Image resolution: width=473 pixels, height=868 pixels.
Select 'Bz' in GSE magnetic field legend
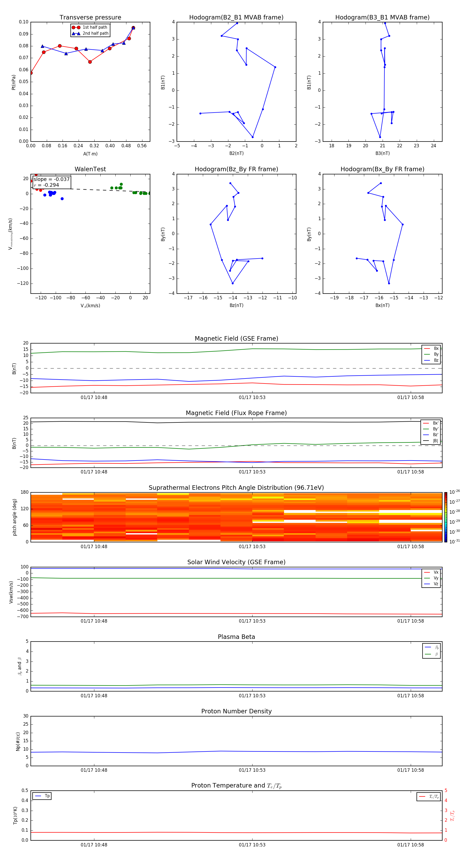click(431, 361)
